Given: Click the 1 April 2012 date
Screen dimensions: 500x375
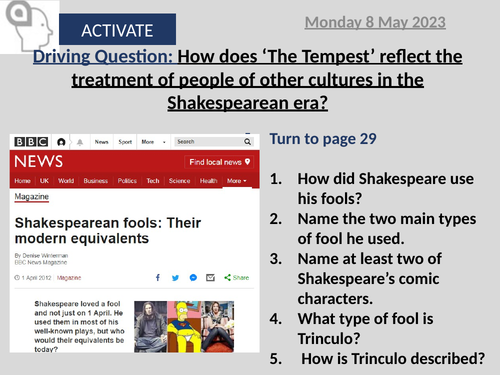Looking at the screenshot, I should 36,278.
